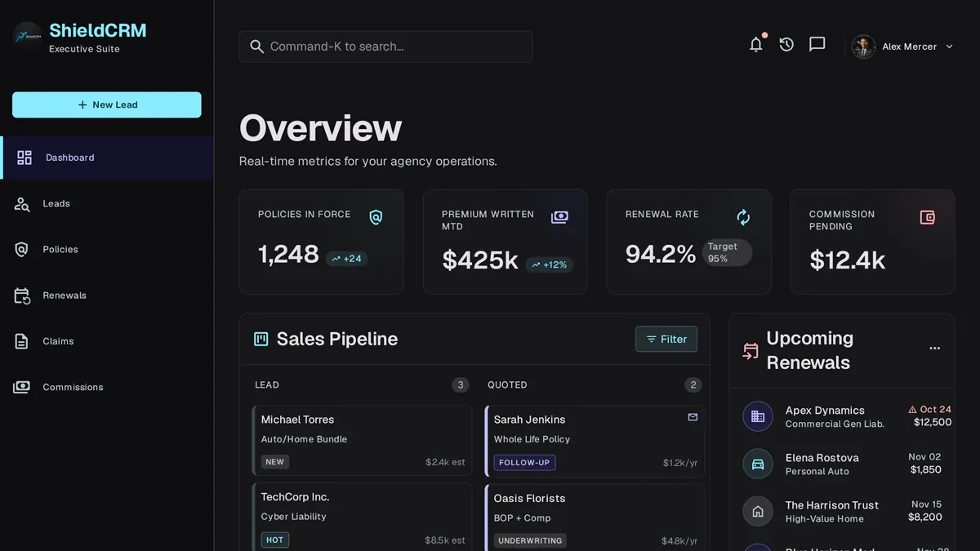Click the Sales Pipeline board icon
The width and height of the screenshot is (980, 551).
[x=261, y=339]
